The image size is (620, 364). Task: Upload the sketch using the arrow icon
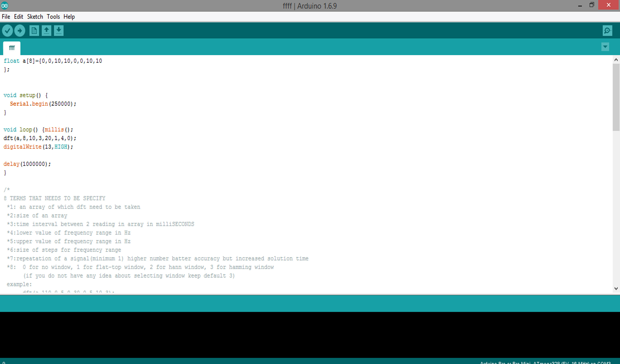point(20,30)
